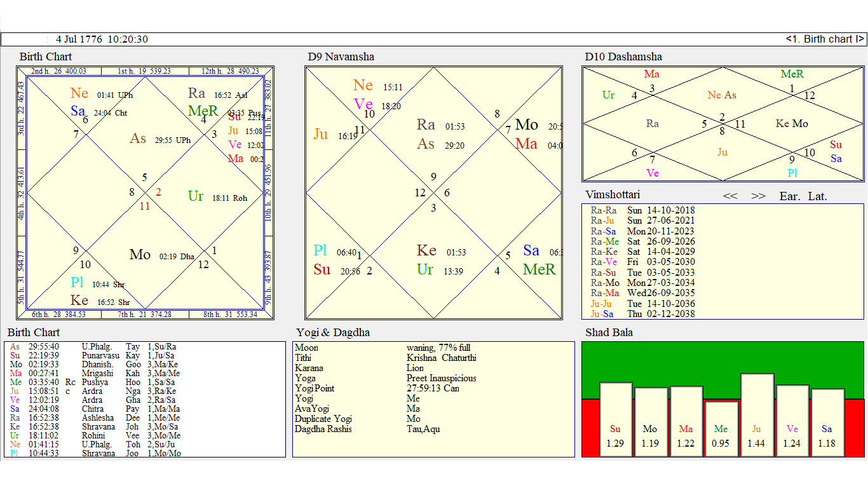Select Jupiter (Ju) in the D9 Navamsha chart

[320, 135]
